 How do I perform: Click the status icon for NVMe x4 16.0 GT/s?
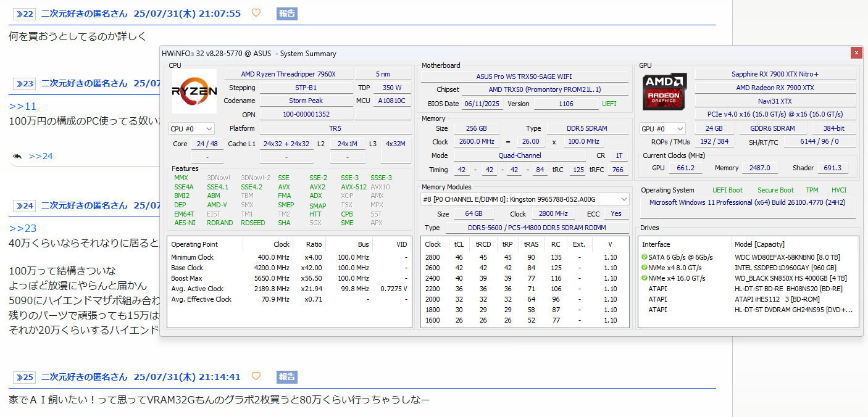click(645, 278)
